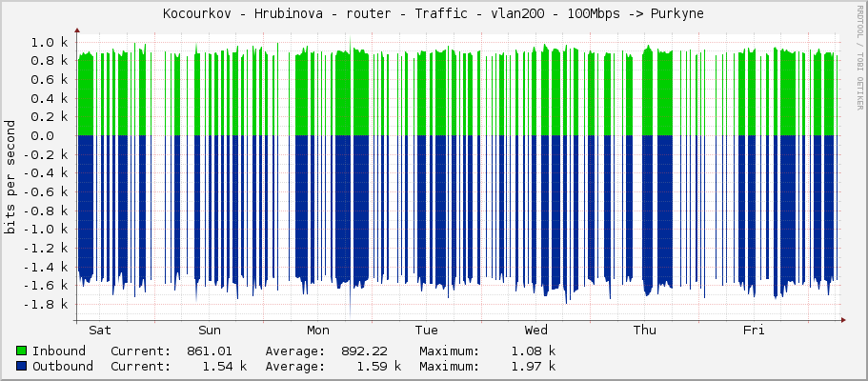868x381 pixels.
Task: Select the Inbound legend label
Action: [x=59, y=351]
